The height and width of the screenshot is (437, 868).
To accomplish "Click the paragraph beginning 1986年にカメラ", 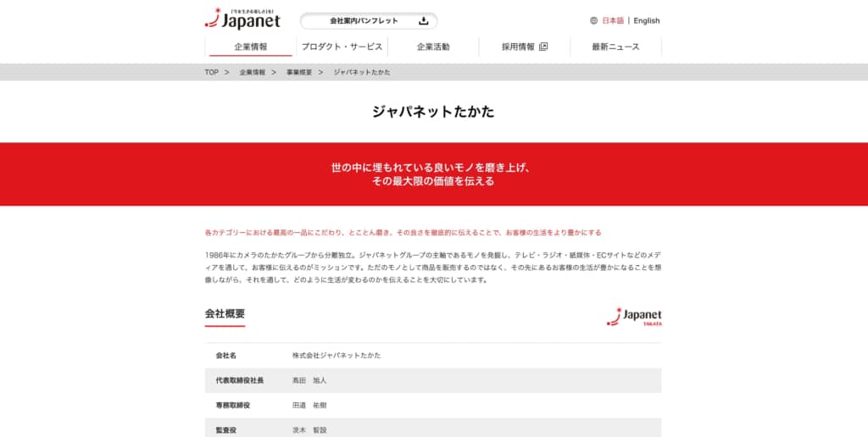I will [433, 268].
